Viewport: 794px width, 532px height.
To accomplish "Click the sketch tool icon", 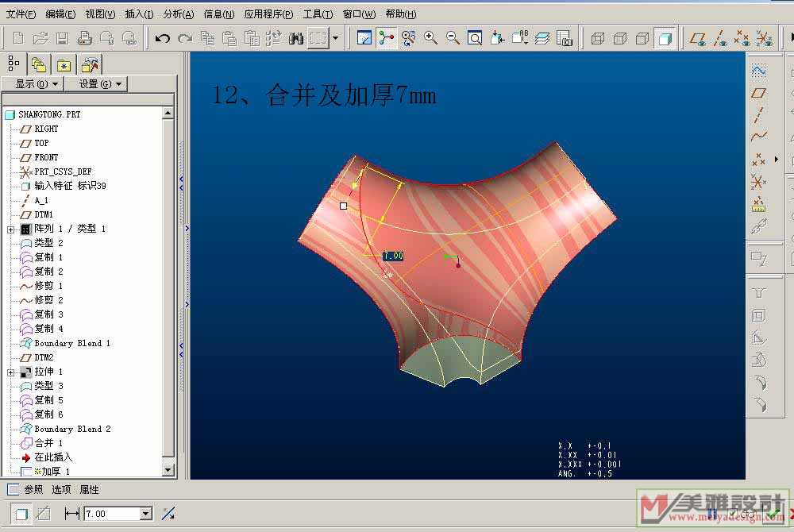I will [758, 71].
